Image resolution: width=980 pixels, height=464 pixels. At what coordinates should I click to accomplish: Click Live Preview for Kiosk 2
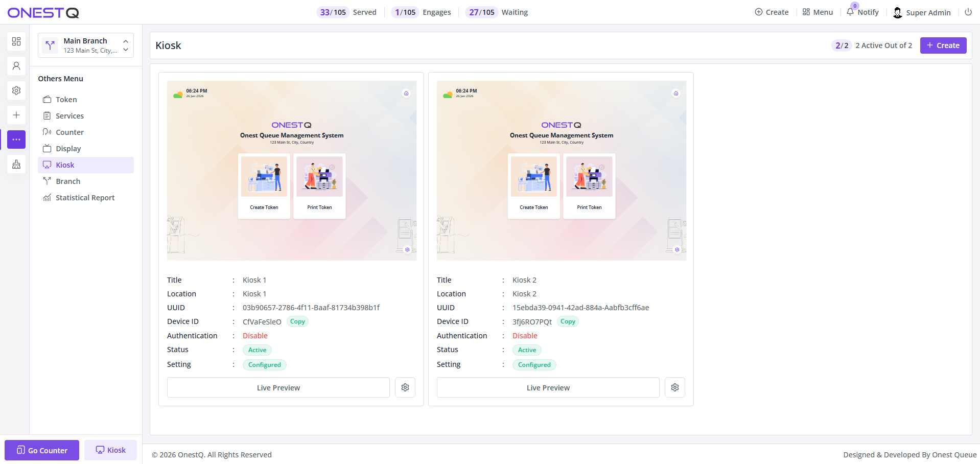click(548, 387)
